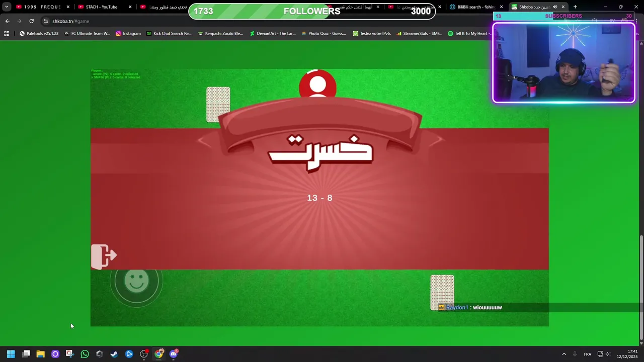
Task: Open a new browser tab
Action: click(x=575, y=7)
